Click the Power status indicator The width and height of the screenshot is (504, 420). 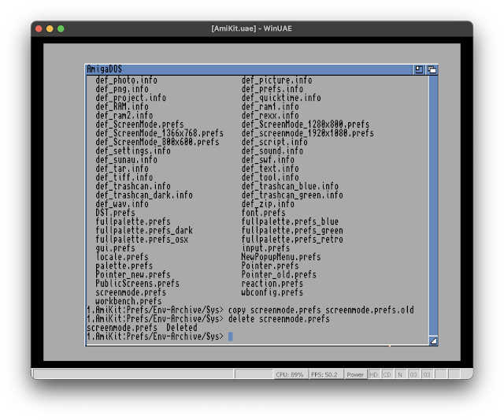tap(355, 374)
